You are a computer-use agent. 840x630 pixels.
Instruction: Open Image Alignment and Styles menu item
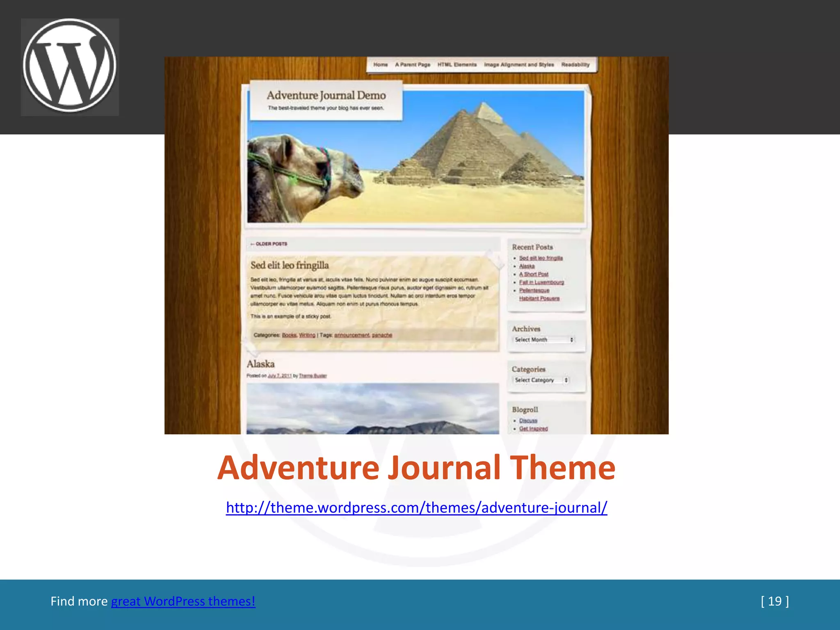coord(519,65)
